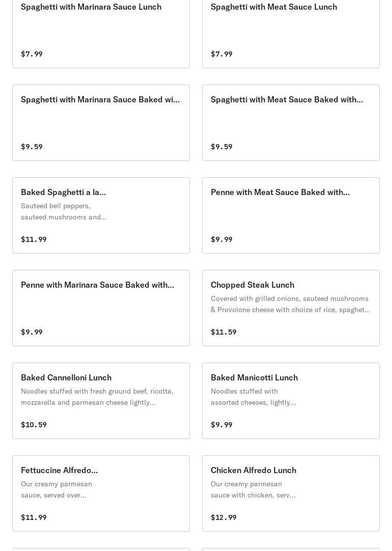The width and height of the screenshot is (392, 551).
Task: Open Penne with Marinara Sauce Baked item
Action: point(97,285)
